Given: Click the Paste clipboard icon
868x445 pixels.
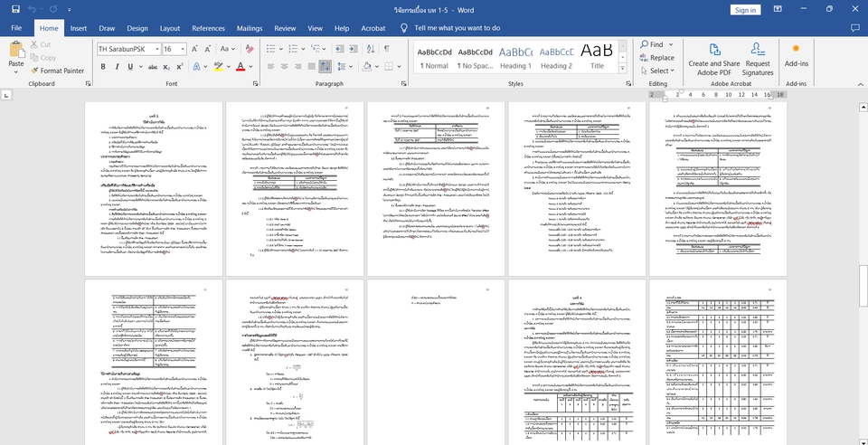Looking at the screenshot, I should click(x=16, y=49).
